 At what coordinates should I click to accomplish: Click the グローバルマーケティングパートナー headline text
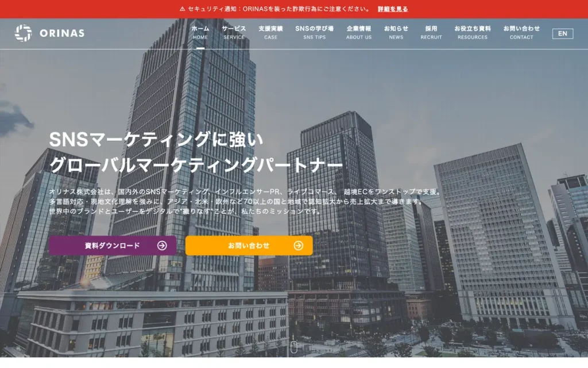[196, 165]
